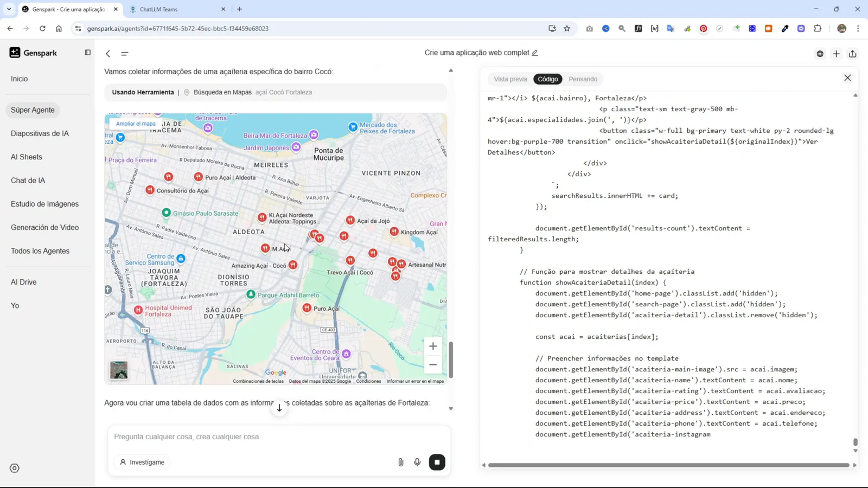Open the language globe icon
Screen dimensions: 868x488
(x=820, y=54)
